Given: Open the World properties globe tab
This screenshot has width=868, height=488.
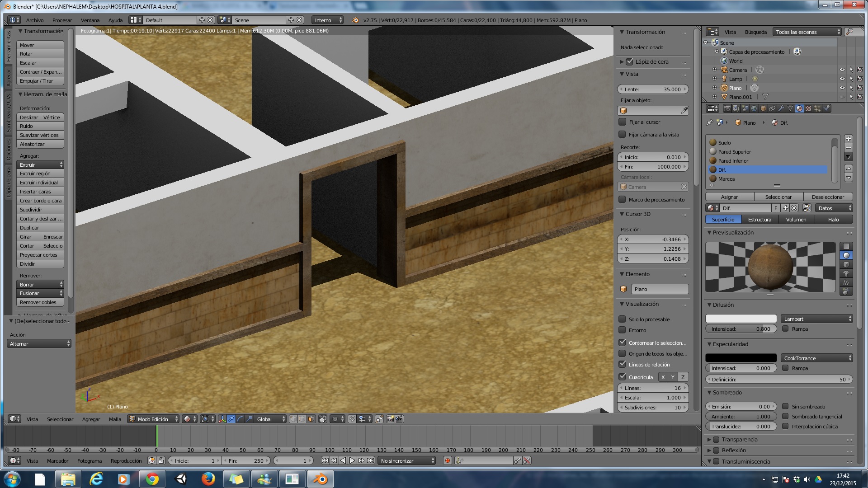Looking at the screenshot, I should pos(754,108).
